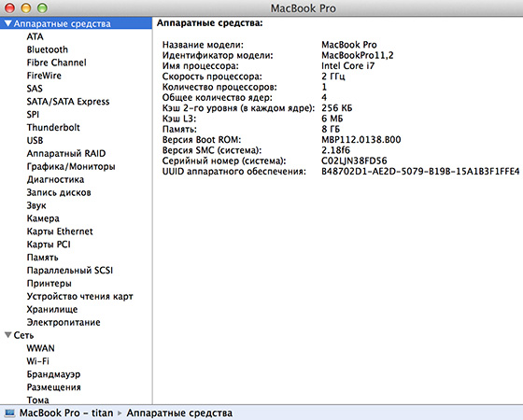Screen dimensions: 523x420
Task: Click the L2 cache value 256 КБ
Action: point(336,108)
